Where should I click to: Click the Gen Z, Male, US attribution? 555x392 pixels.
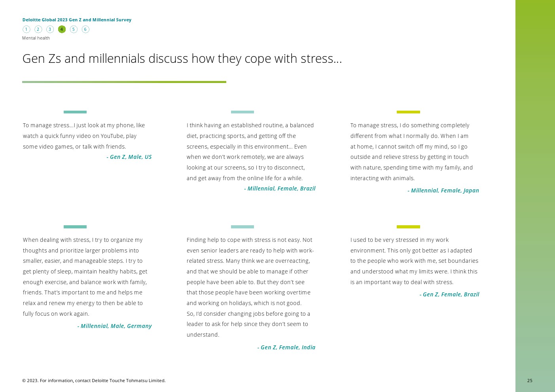[x=129, y=157]
